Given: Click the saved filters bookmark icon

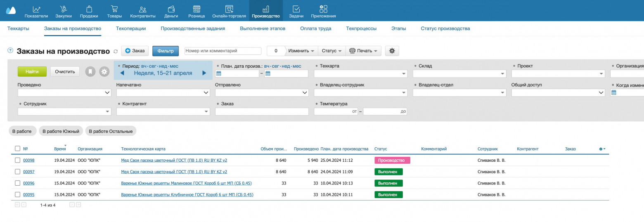Looking at the screenshot, I should click(90, 72).
